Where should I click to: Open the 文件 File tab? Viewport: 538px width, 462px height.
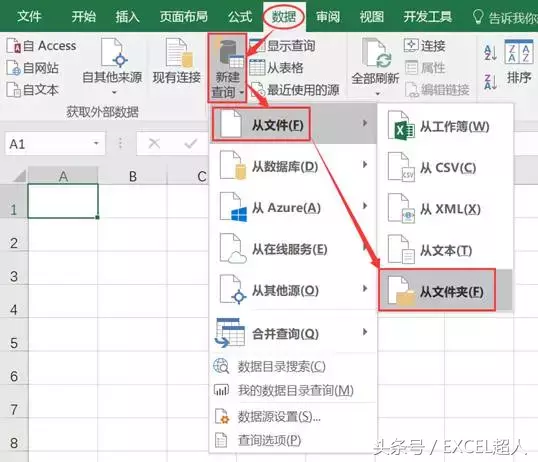point(29,16)
